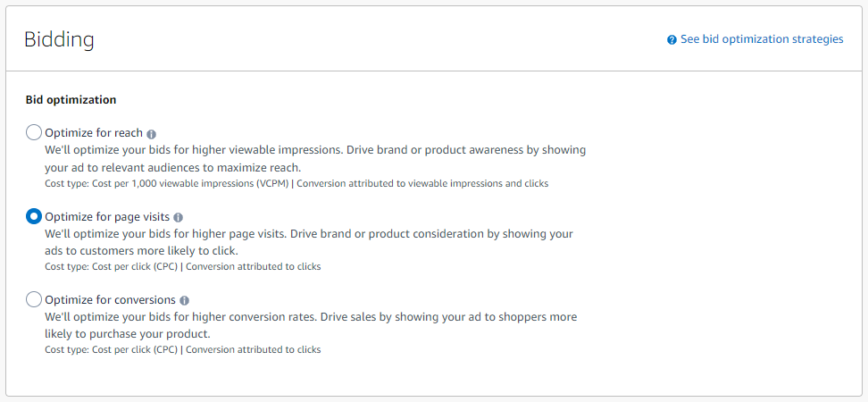Show info icon details for Optimize for conversions
Image resolution: width=868 pixels, height=402 pixels.
tap(184, 301)
